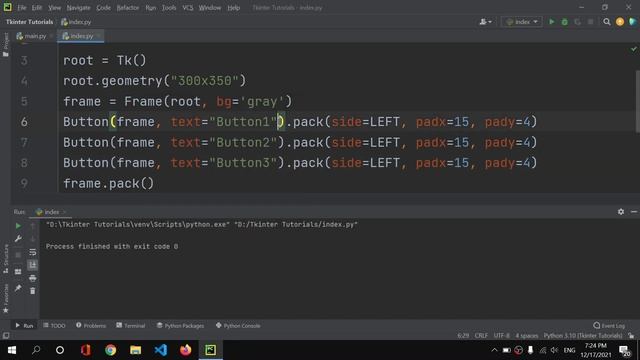Open the TODO tool window tab
The width and height of the screenshot is (640, 360).
pyautogui.click(x=54, y=325)
